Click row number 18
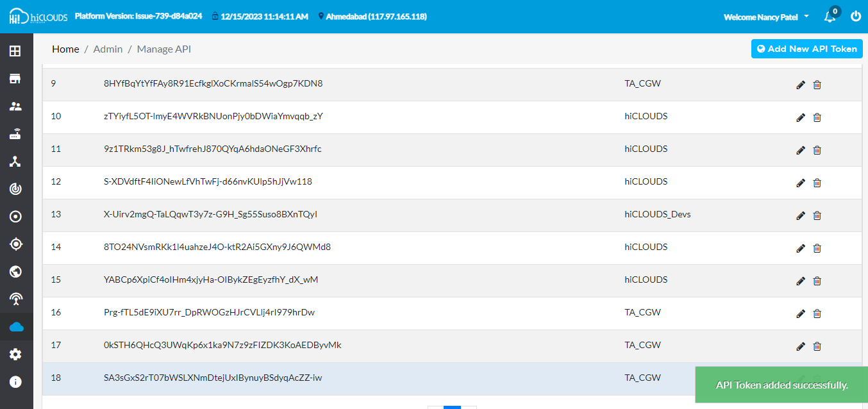The image size is (868, 409). pos(56,378)
